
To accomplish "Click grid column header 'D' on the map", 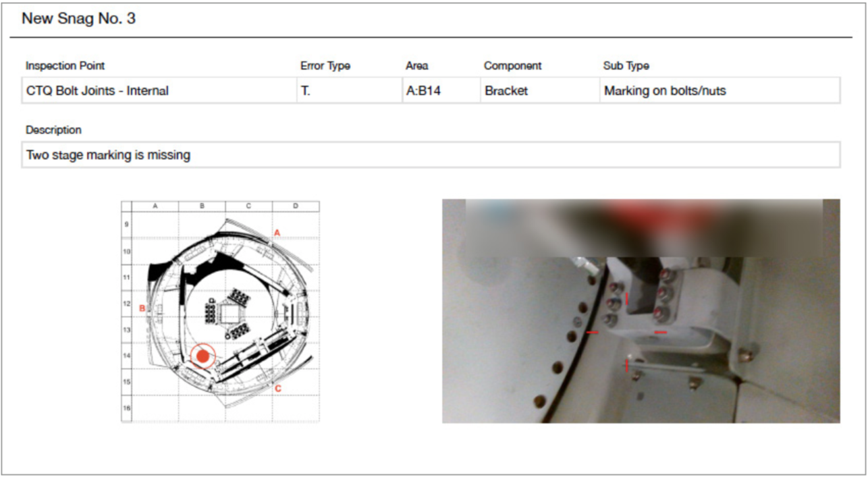I will tap(296, 206).
